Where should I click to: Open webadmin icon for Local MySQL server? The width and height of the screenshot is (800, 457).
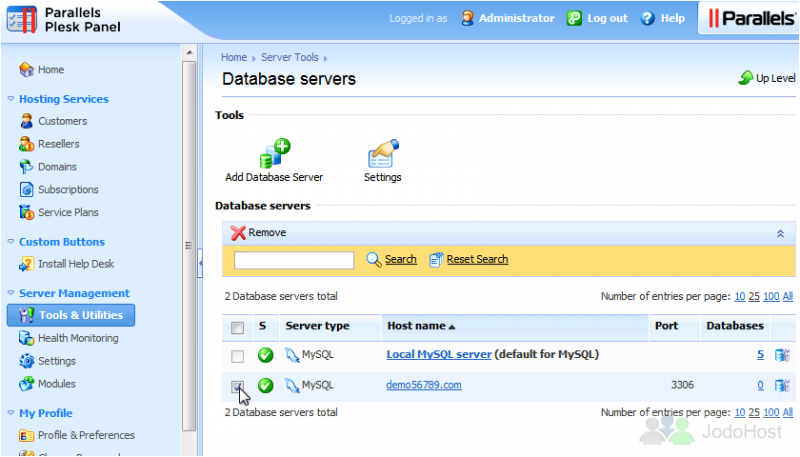click(782, 355)
